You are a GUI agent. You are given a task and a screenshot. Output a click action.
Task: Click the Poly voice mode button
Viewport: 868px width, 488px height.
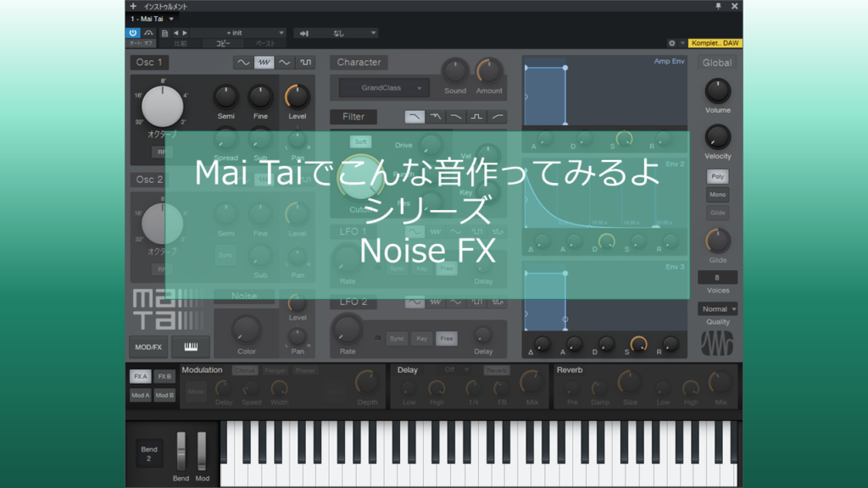(717, 176)
